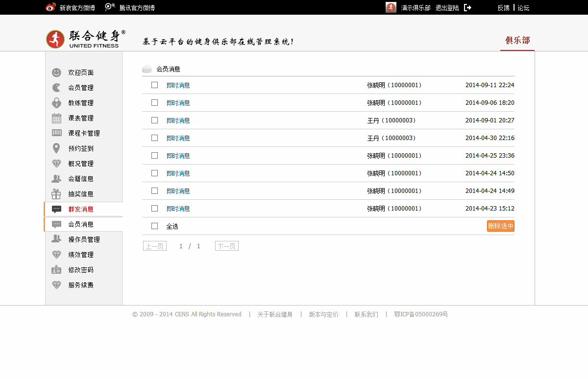Open the calendar icon for 课表管理
588x379 pixels.
coord(57,118)
